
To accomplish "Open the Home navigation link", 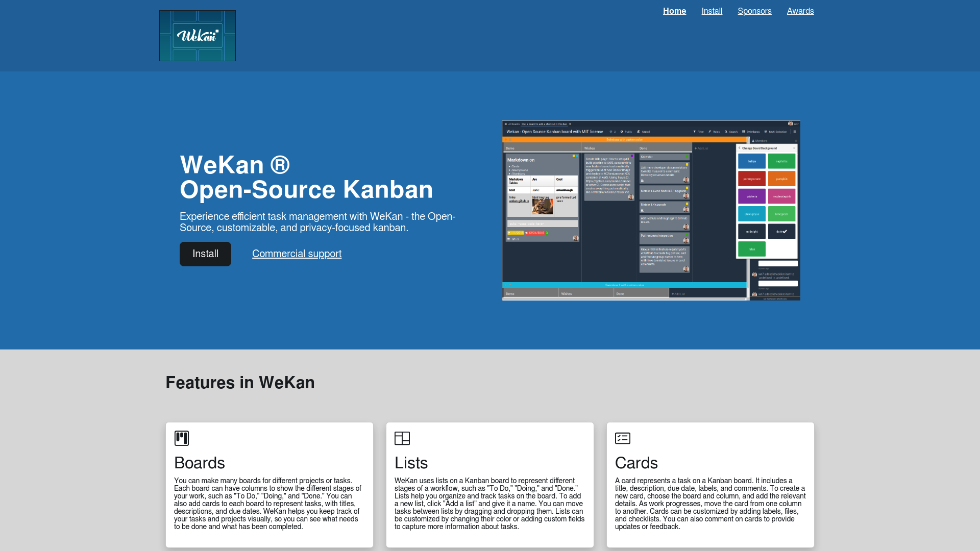I will 674,11.
